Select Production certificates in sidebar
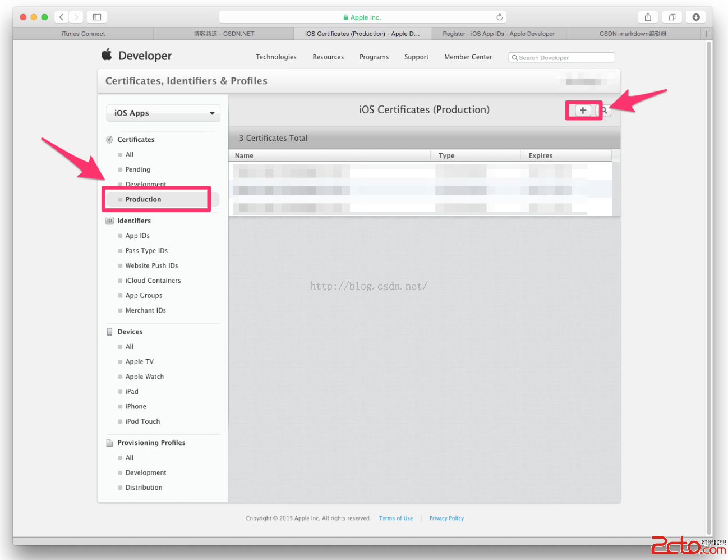Viewport: 728px width, 560px height. click(143, 199)
